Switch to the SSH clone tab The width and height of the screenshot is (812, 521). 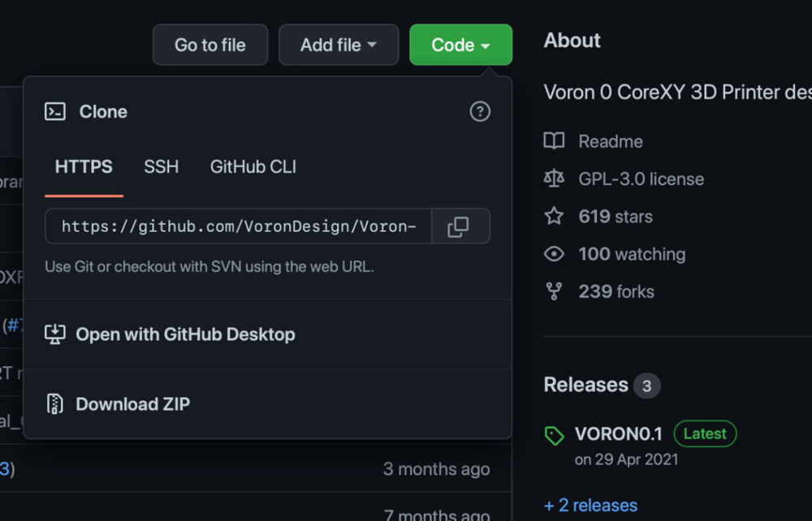[161, 167]
